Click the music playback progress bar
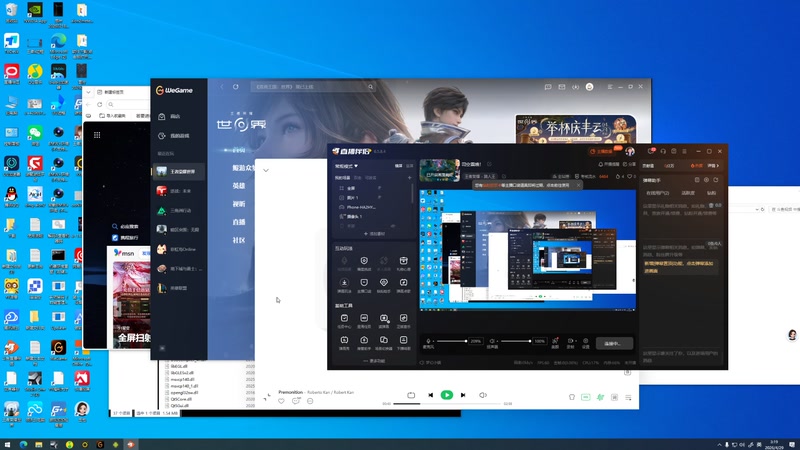Image resolution: width=800 pixels, height=450 pixels. point(447,404)
